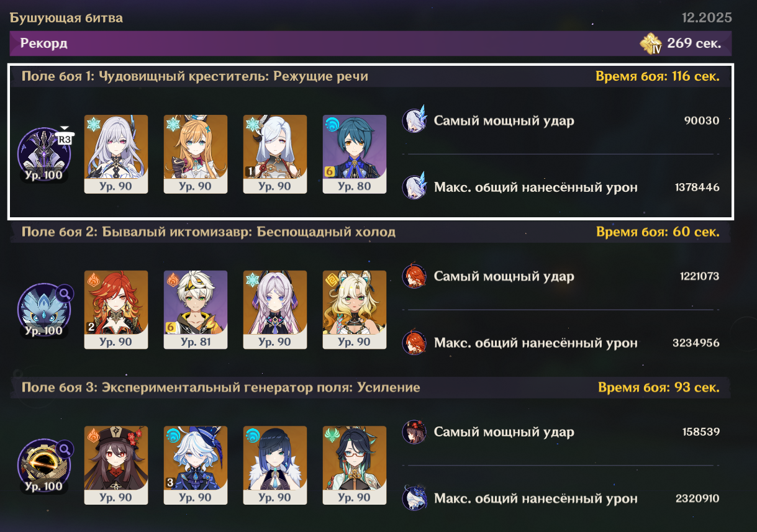
Task: Click the Поле боя 1 title row
Action: (x=371, y=76)
